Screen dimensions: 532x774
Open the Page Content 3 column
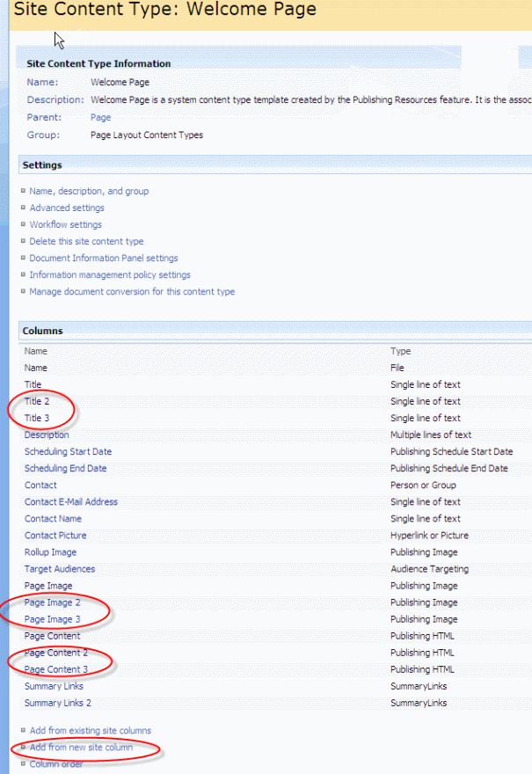(x=56, y=669)
